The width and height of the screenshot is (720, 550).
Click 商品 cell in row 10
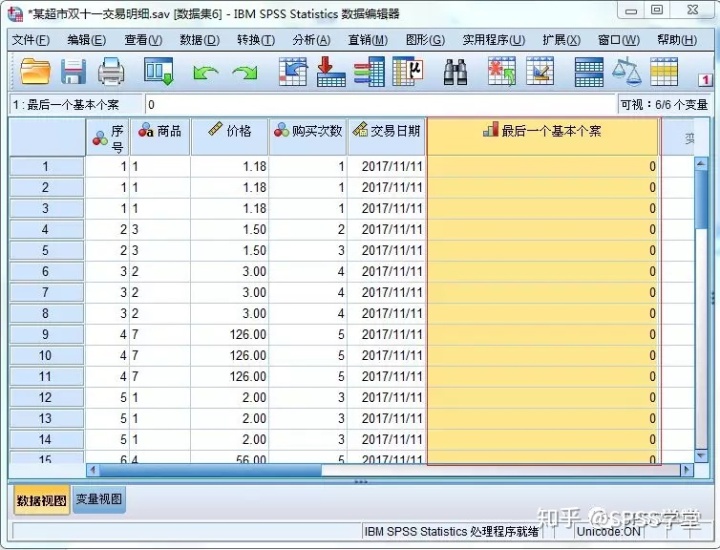pyautogui.click(x=160, y=355)
